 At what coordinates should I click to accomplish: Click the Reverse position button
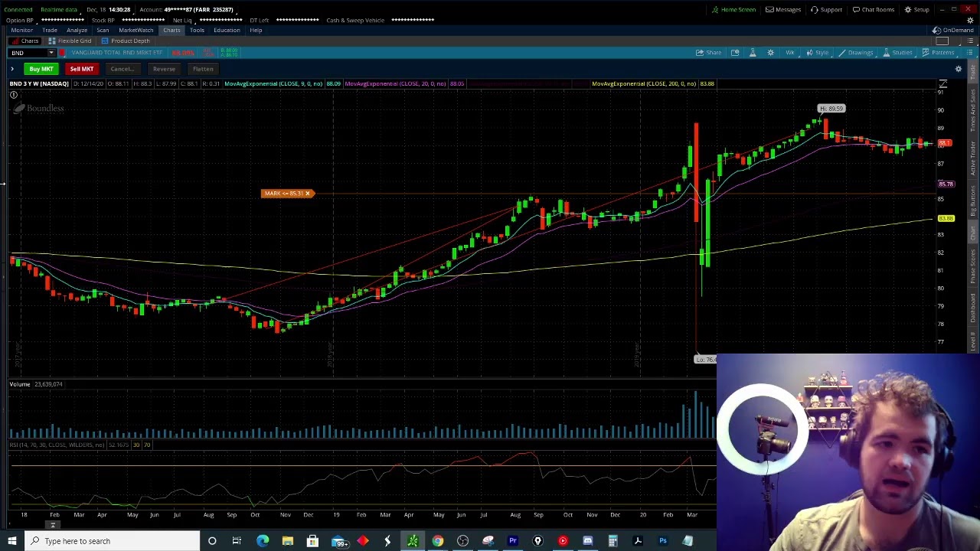point(163,69)
